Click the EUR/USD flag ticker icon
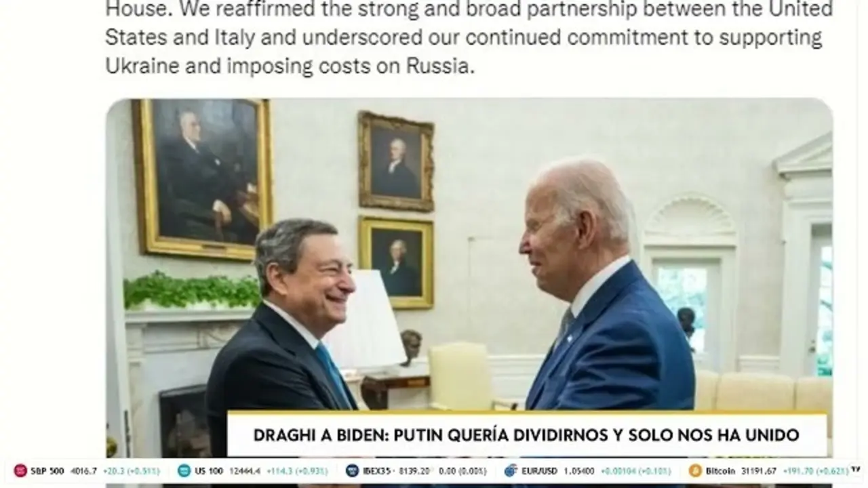Image resolution: width=868 pixels, height=488 pixels. click(x=511, y=470)
